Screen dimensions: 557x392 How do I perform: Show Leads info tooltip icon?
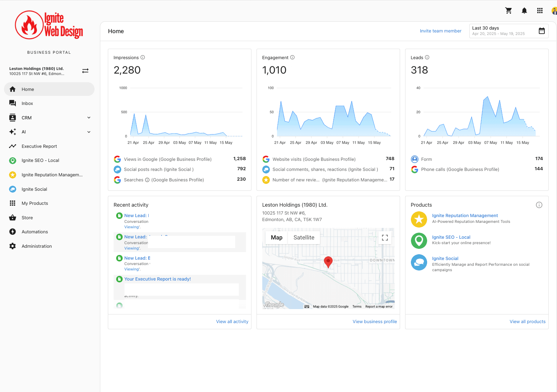427,57
